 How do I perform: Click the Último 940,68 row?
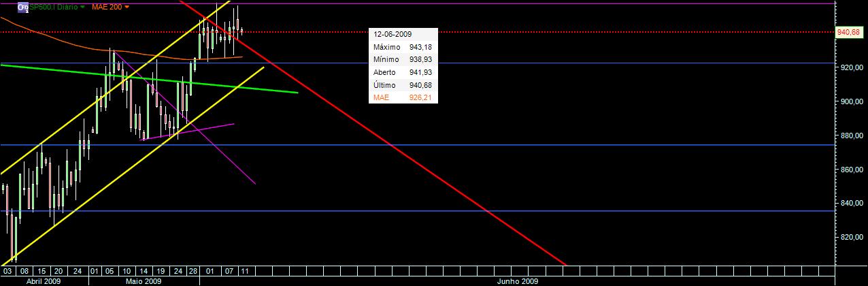click(403, 85)
